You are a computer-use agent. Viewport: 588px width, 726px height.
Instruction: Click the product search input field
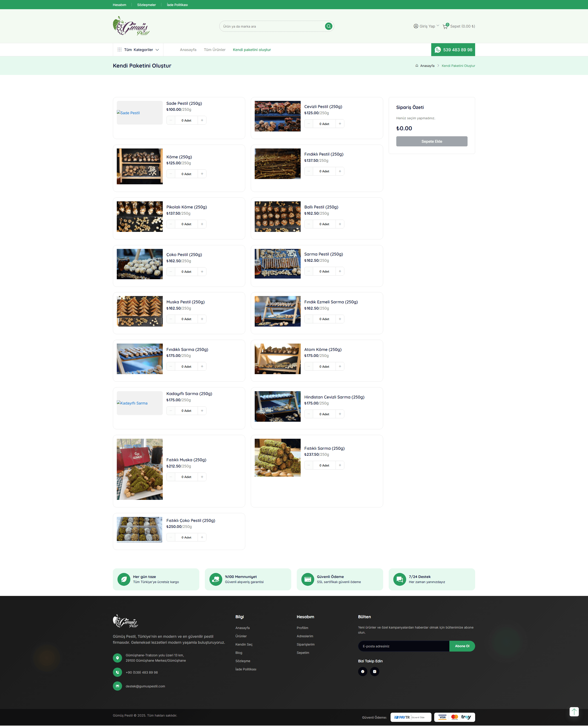click(x=273, y=26)
